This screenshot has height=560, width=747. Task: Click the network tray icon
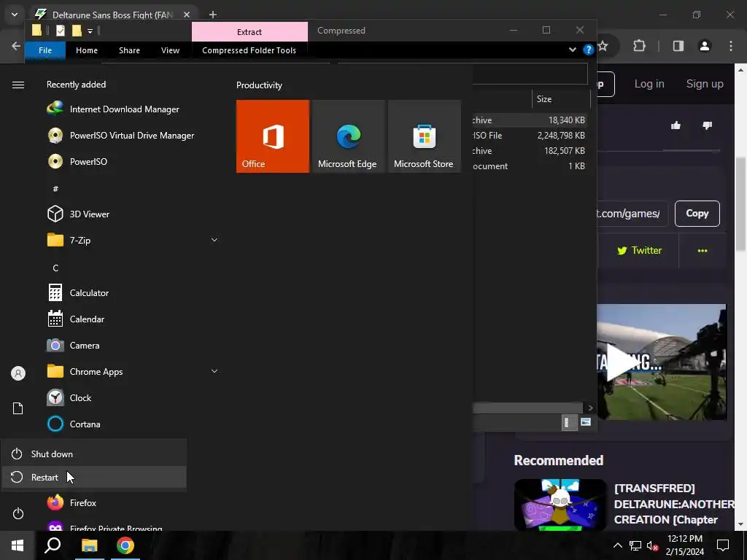635,545
